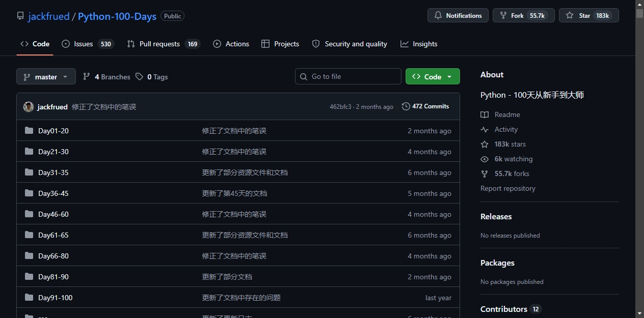Click the Notifications bell button

coord(458,15)
